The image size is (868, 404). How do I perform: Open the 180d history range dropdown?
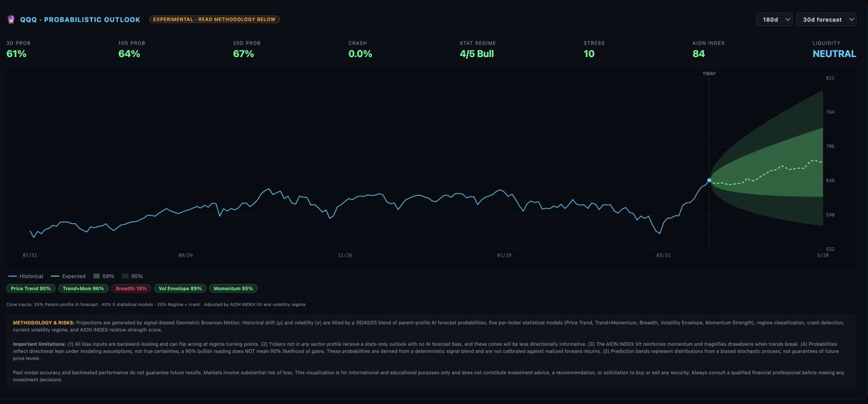click(774, 20)
